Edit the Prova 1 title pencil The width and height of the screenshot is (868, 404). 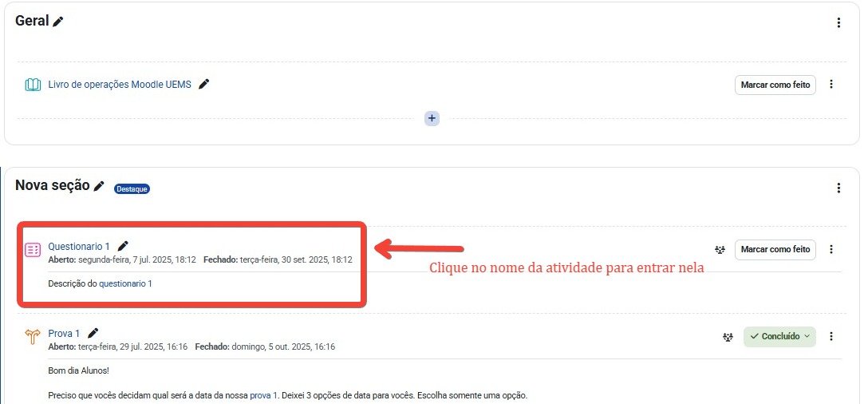coord(93,332)
